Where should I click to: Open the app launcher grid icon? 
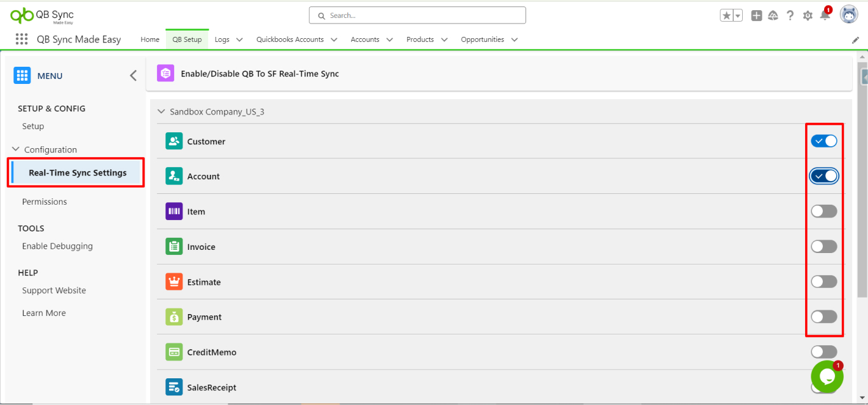[22, 39]
